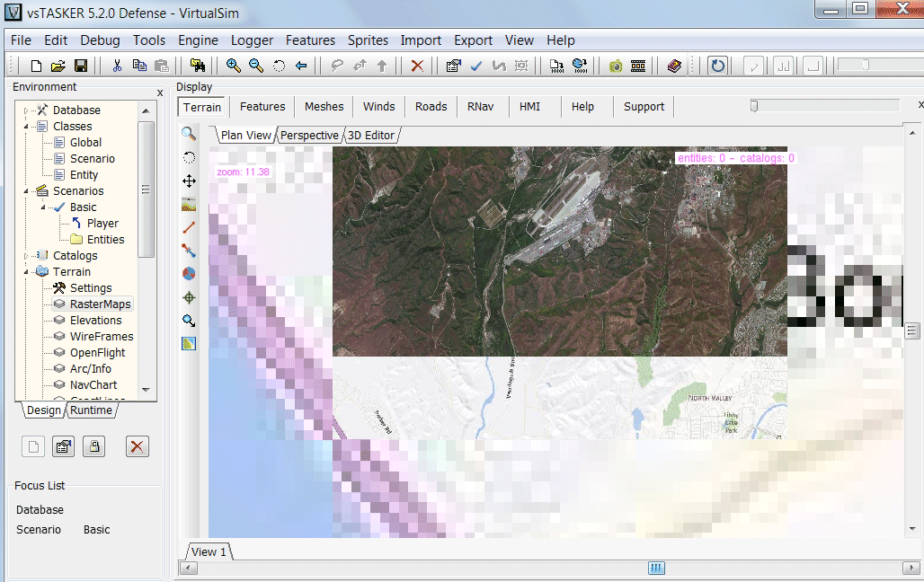The height and width of the screenshot is (582, 924).
Task: Click the Roads button
Action: point(431,106)
